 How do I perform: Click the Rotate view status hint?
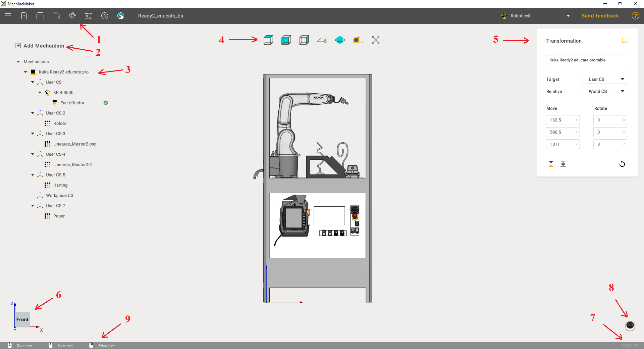(x=106, y=345)
